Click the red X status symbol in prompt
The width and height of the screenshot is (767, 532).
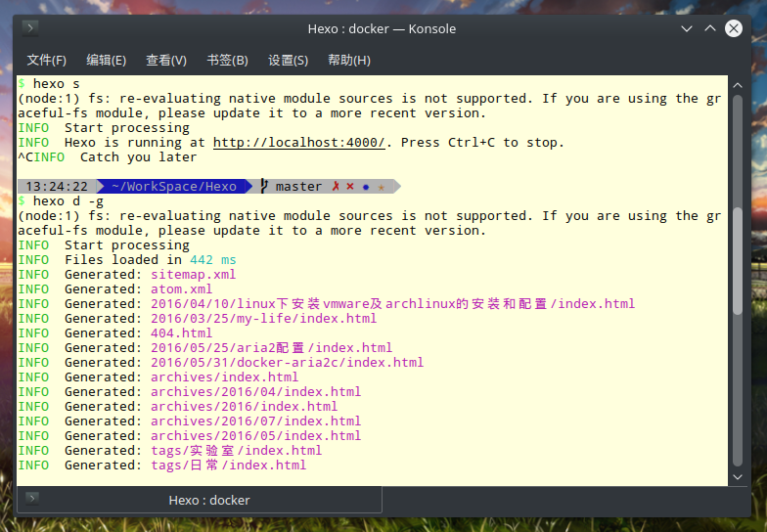point(350,186)
